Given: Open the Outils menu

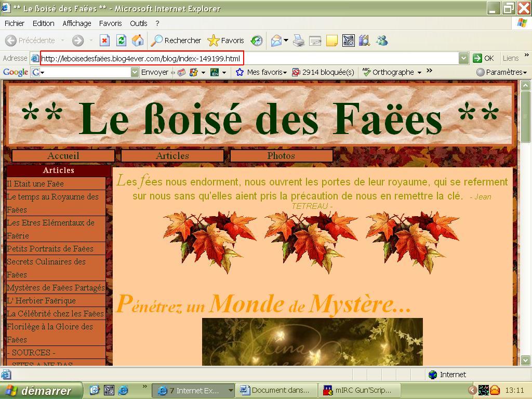Looking at the screenshot, I should (x=138, y=23).
